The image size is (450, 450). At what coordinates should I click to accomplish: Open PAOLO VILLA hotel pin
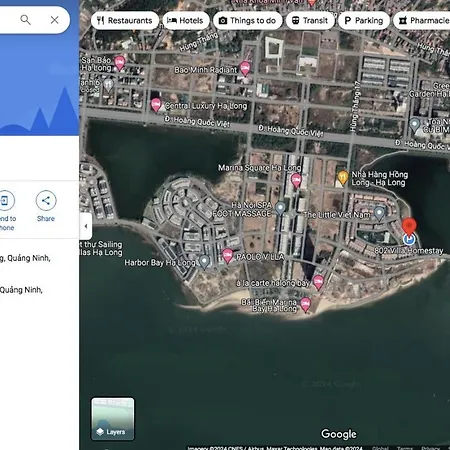(x=228, y=256)
